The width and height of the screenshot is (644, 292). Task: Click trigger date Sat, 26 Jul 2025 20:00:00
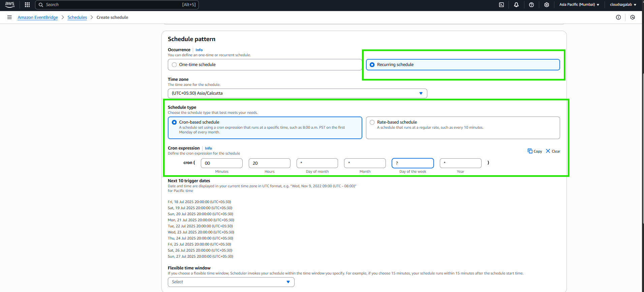[200, 251]
